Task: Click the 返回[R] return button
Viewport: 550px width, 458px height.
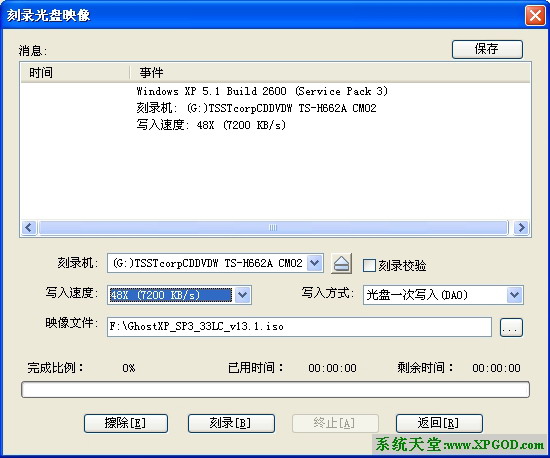Action: pos(439,423)
